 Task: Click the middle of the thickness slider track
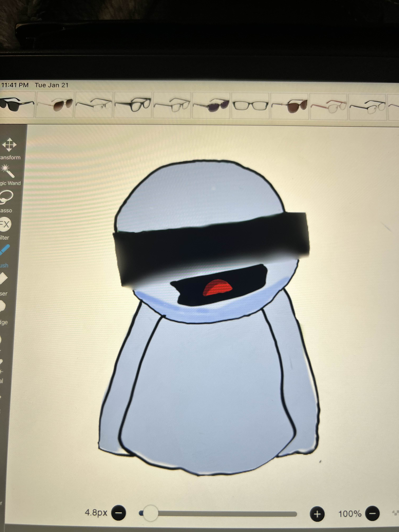(218, 514)
